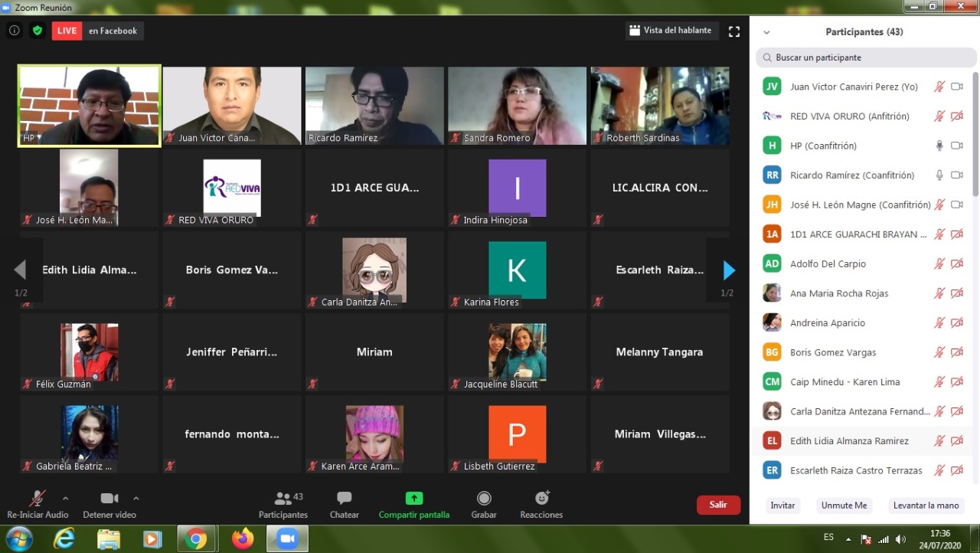Click RED VIVA ORURO logo tile
The height and width of the screenshot is (553, 980).
232,188
